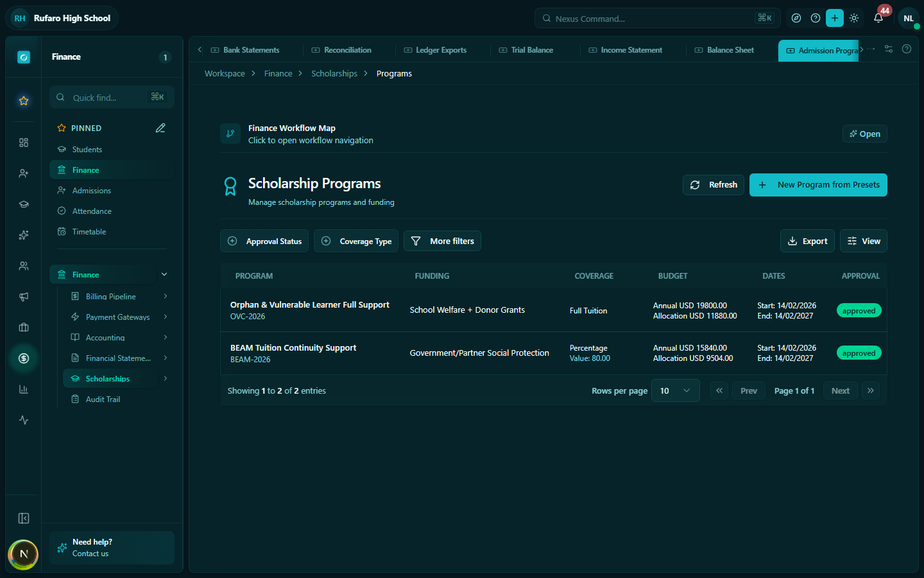Switch to the Reconciliation tab
Viewport: 924px width, 578px height.
[341, 50]
